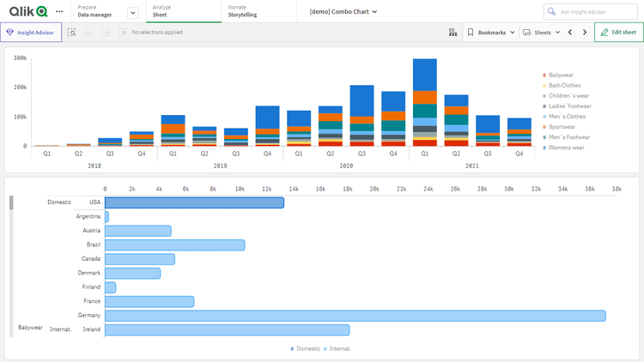
Task: Clear all selections icon
Action: coord(123,33)
